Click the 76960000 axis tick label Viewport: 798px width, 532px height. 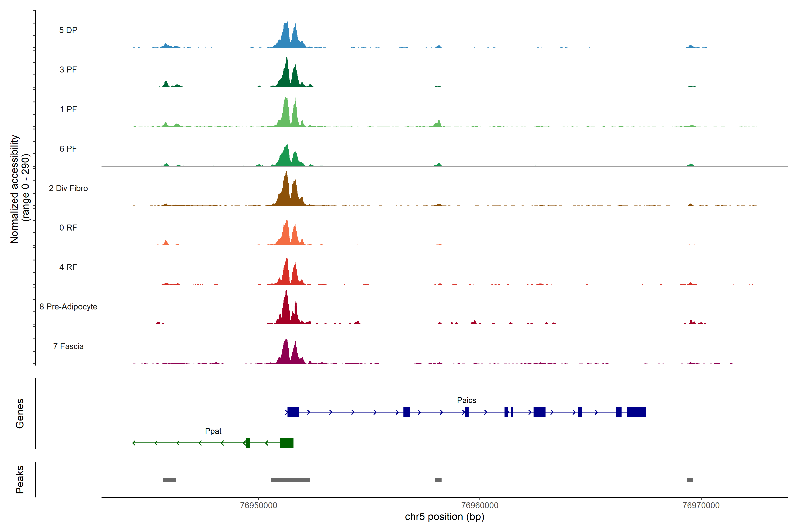click(x=480, y=506)
